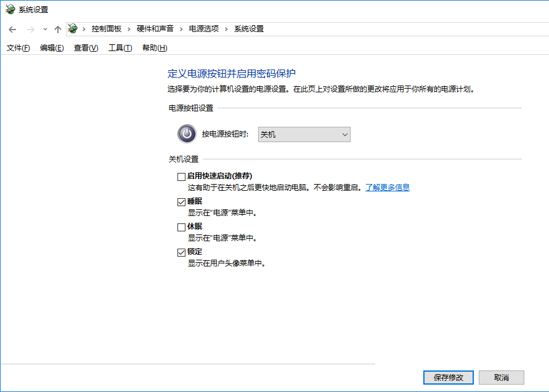
Task: Tick the 休眠 checkbox
Action: [181, 227]
